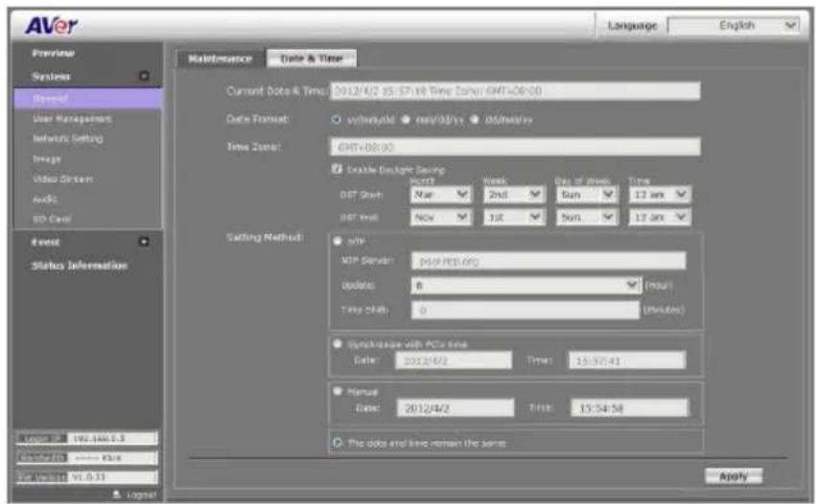Switch to the Maintenance tab
The height and width of the screenshot is (504, 816).
(220, 58)
